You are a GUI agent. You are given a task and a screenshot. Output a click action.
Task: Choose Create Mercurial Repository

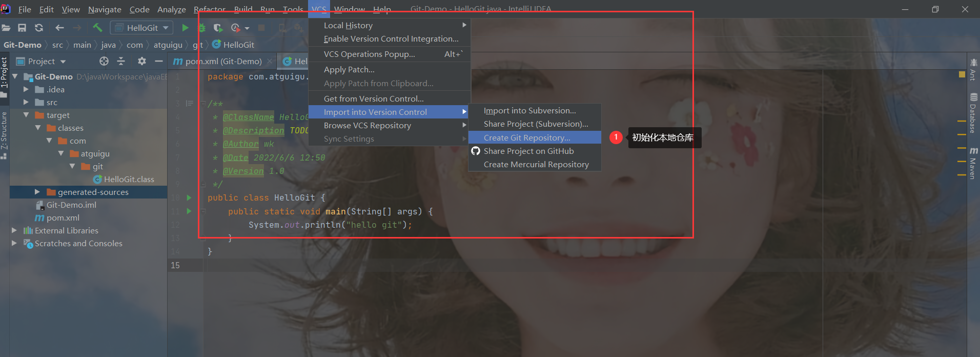point(535,164)
